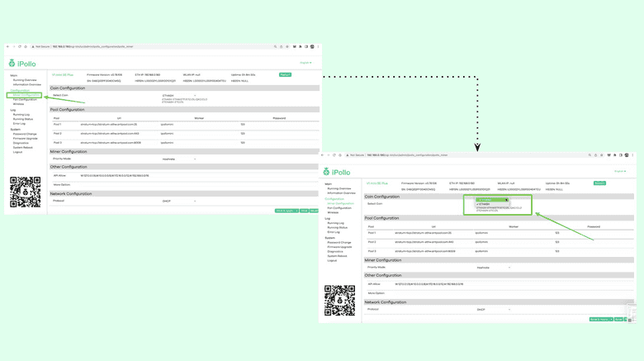Go to Running Overview in left sidebar

[25, 80]
